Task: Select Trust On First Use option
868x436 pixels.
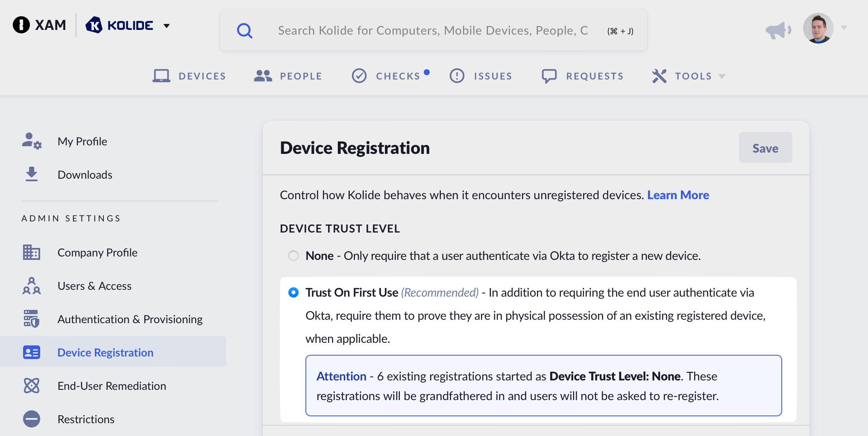Action: [x=293, y=292]
